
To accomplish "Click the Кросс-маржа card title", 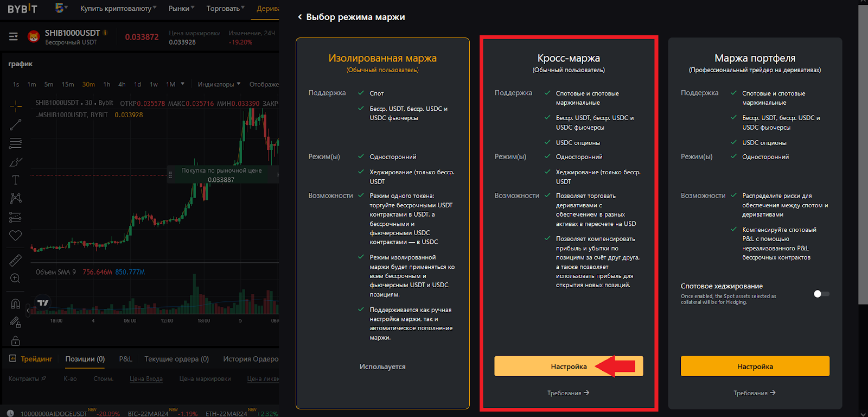I will coord(569,58).
